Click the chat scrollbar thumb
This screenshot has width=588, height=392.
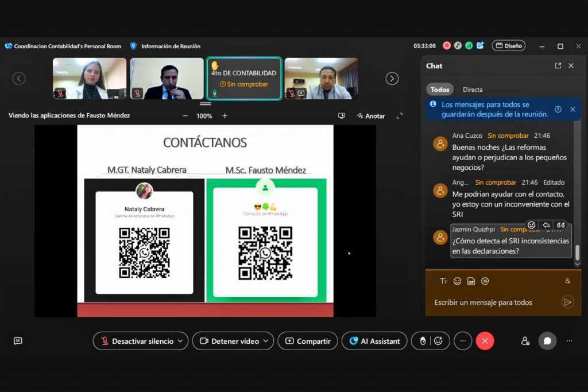tap(578, 252)
